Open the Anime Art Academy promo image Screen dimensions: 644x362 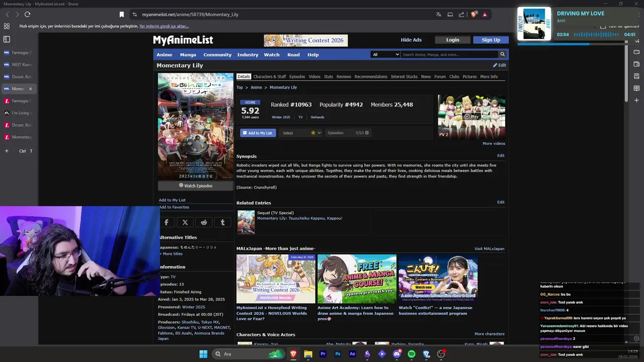point(357,279)
